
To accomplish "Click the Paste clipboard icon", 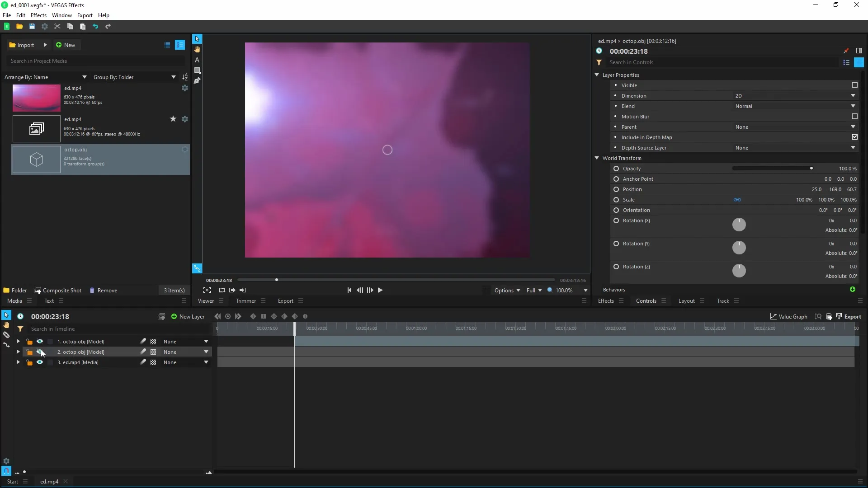I will [83, 27].
